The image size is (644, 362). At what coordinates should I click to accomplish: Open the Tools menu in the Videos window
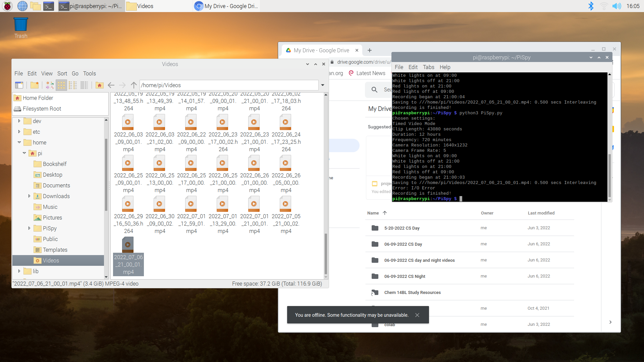click(89, 73)
